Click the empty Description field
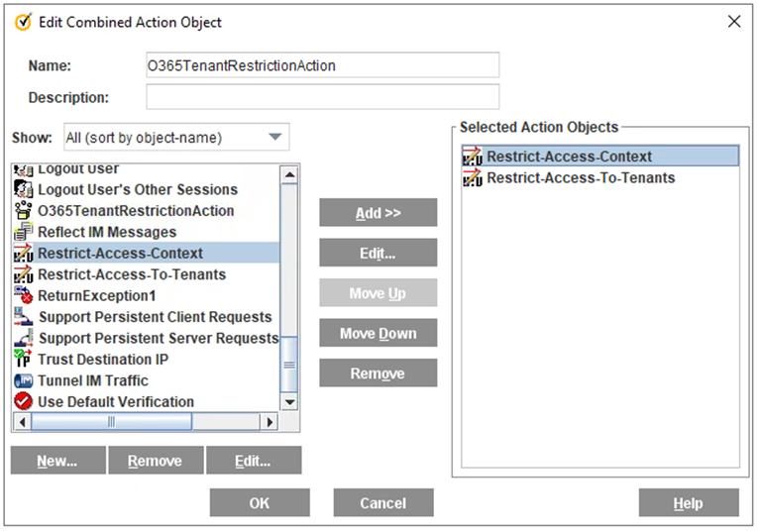The width and height of the screenshot is (758, 532). (x=323, y=97)
